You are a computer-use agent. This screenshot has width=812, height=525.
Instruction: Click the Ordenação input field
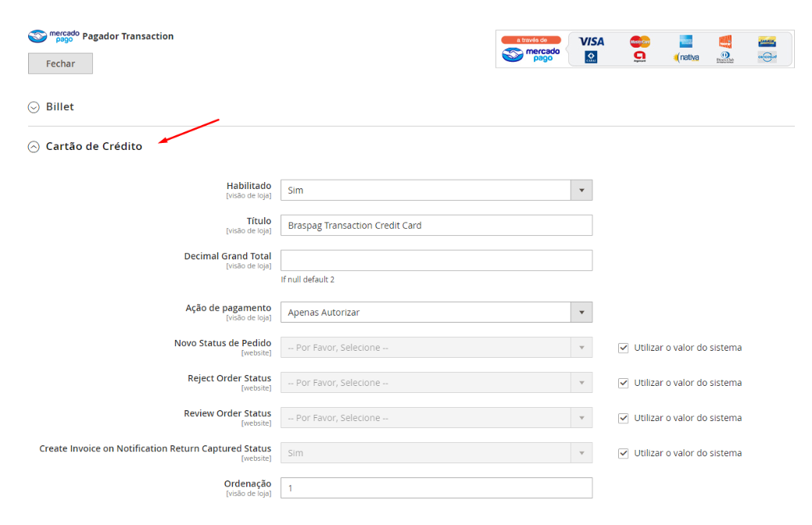(x=435, y=487)
